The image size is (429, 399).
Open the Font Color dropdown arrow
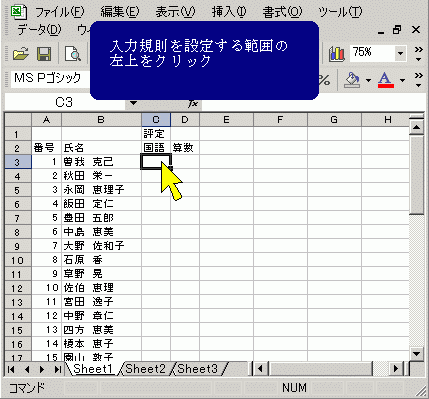pos(402,80)
